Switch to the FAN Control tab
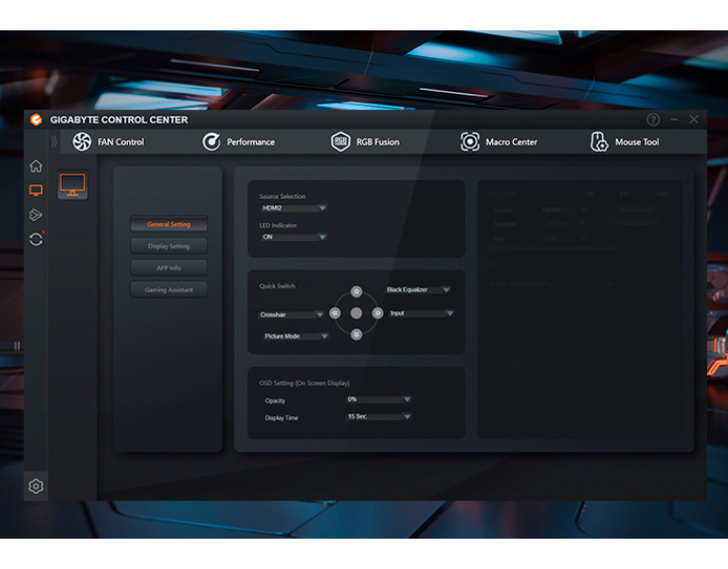 pos(109,141)
